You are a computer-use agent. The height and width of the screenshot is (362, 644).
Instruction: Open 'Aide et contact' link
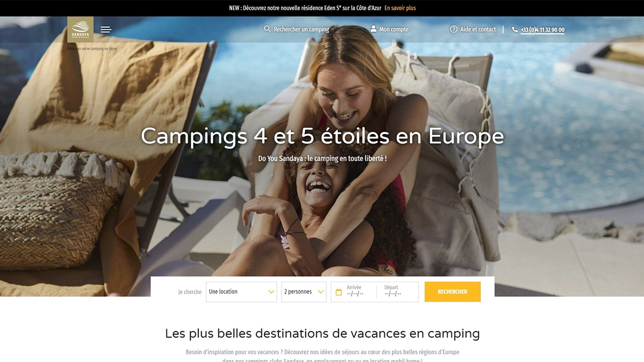(478, 30)
